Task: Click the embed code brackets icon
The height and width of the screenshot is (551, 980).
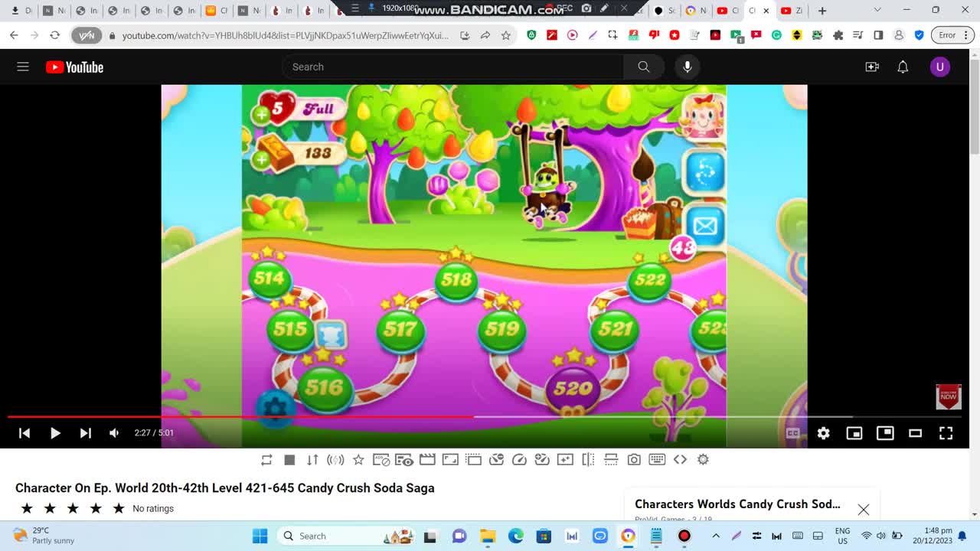Action: 680,459
